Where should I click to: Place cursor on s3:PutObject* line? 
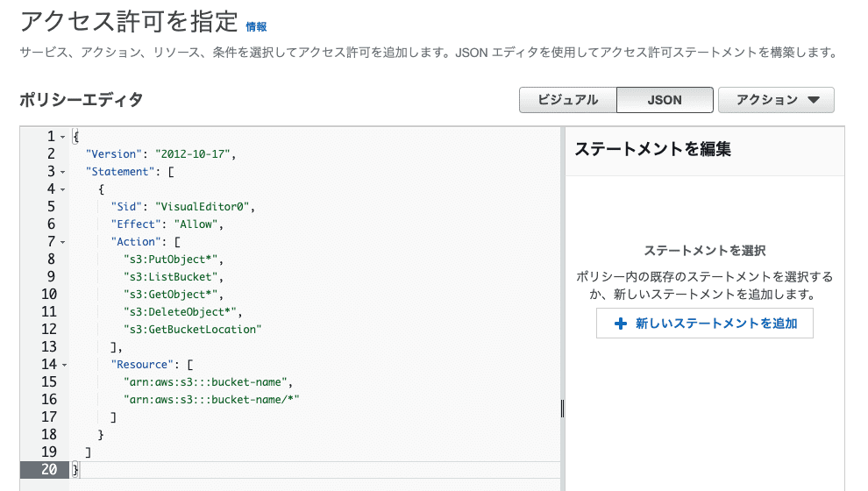click(x=174, y=260)
